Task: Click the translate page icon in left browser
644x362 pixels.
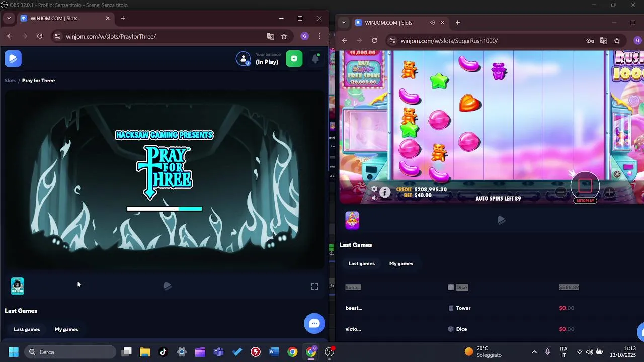Action: [x=271, y=36]
